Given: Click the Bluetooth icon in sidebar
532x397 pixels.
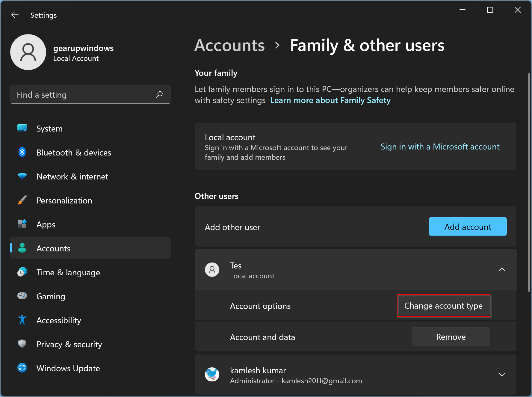Looking at the screenshot, I should (x=22, y=152).
